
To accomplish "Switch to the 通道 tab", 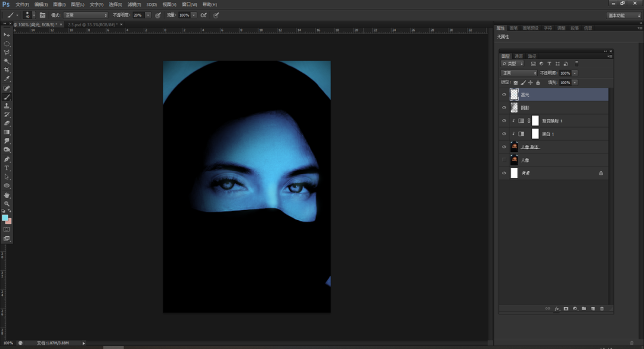I will 519,56.
